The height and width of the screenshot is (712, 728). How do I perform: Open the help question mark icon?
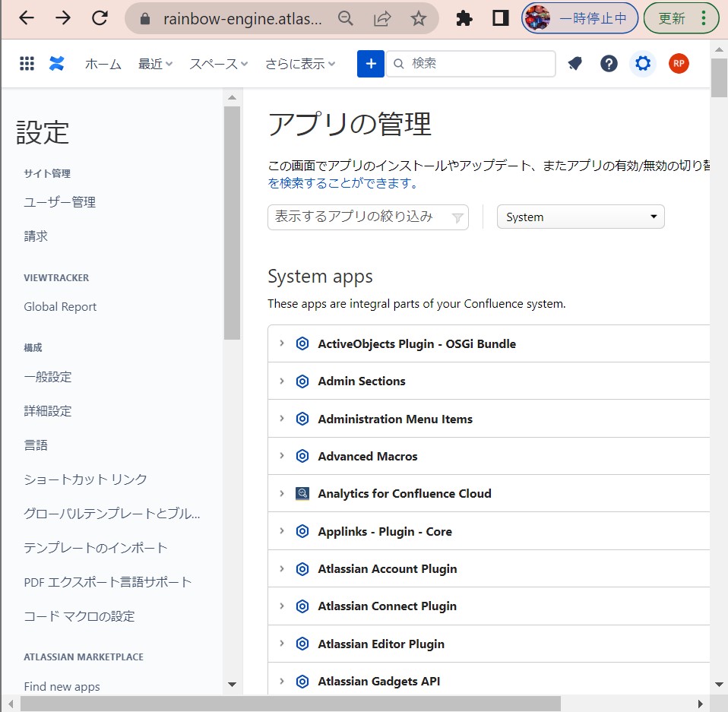click(609, 64)
